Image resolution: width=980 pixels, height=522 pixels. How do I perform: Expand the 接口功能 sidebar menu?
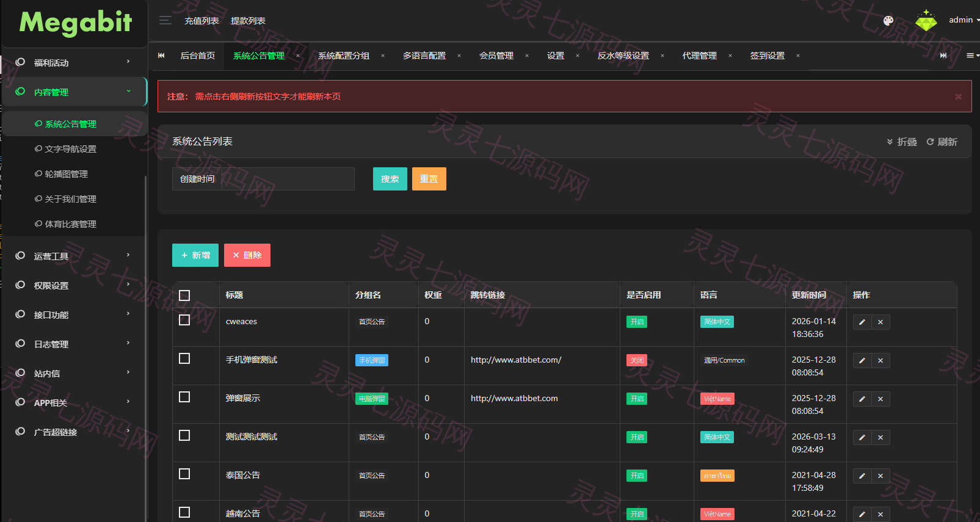tap(73, 315)
